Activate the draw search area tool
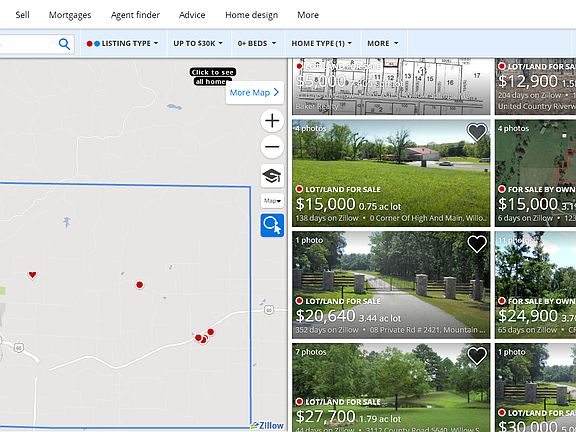576x432 pixels. tap(272, 225)
